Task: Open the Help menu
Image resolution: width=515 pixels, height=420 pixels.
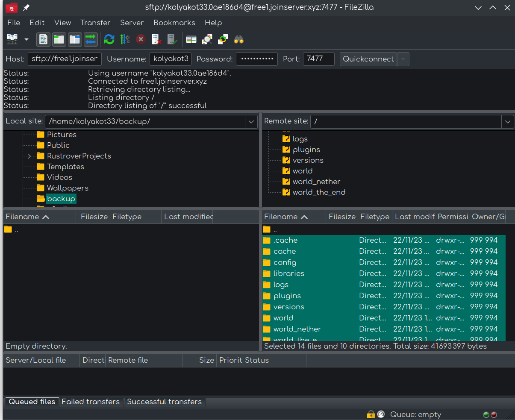Action: 213,23
